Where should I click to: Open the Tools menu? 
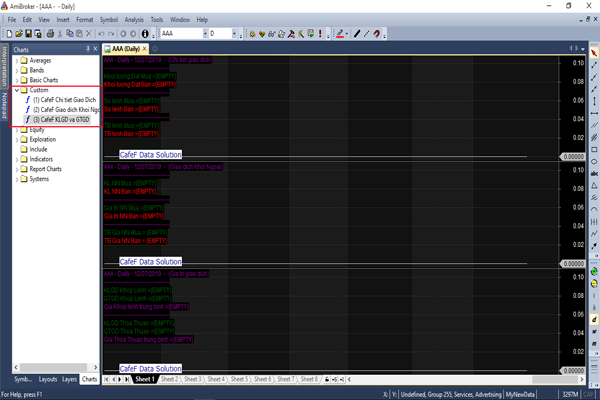coord(157,20)
